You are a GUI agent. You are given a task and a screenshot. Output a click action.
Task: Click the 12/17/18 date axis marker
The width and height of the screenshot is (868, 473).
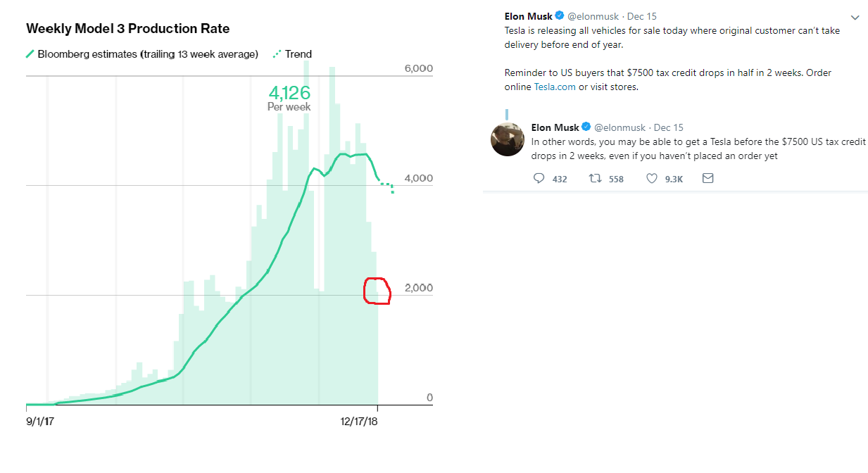pyautogui.click(x=359, y=422)
